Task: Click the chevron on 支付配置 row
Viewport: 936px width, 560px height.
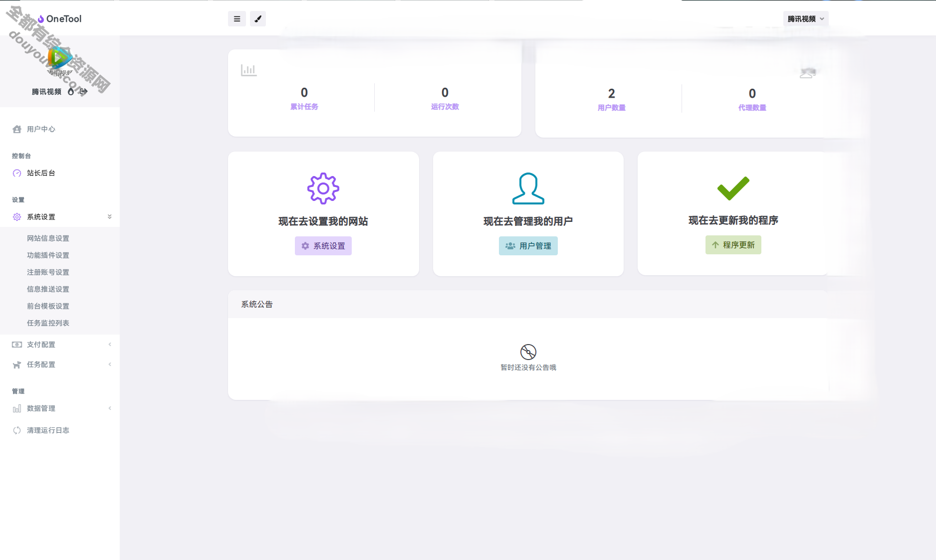Action: tap(110, 345)
